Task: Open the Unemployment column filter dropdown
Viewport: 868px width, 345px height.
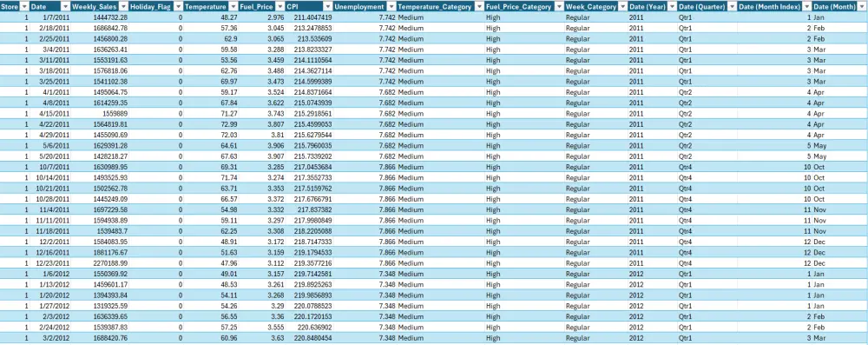Action: [x=391, y=7]
